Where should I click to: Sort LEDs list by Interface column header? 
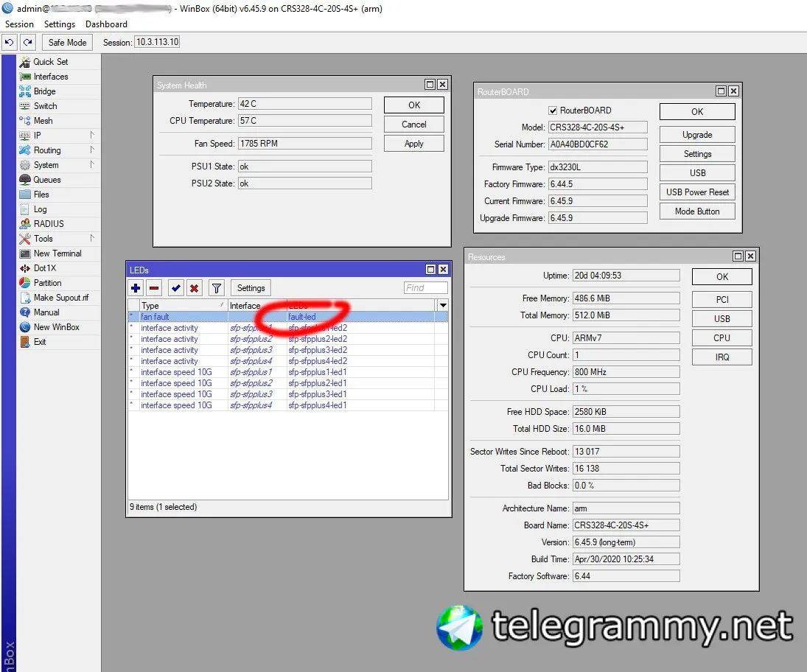tap(256, 306)
